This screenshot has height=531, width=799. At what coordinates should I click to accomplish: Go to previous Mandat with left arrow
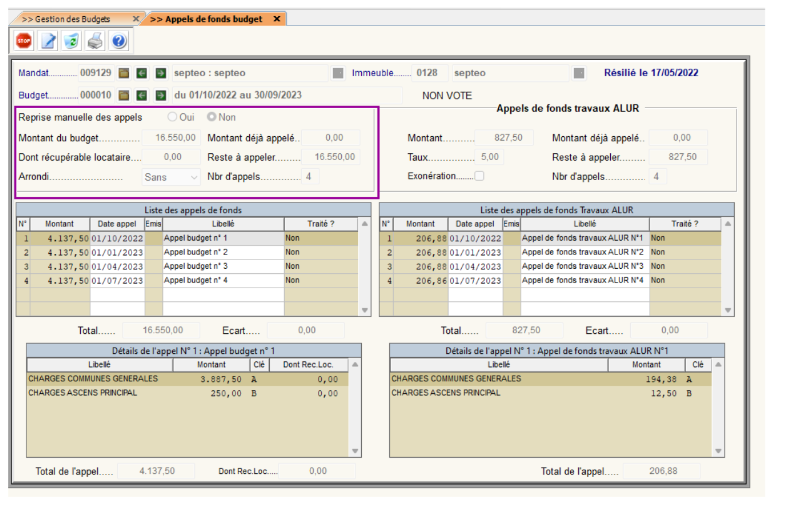(x=142, y=73)
